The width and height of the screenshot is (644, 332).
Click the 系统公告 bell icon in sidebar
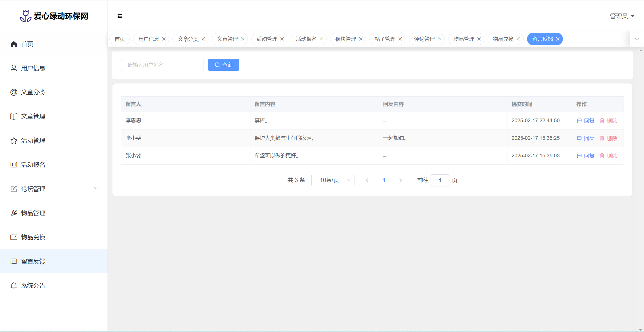pos(14,286)
